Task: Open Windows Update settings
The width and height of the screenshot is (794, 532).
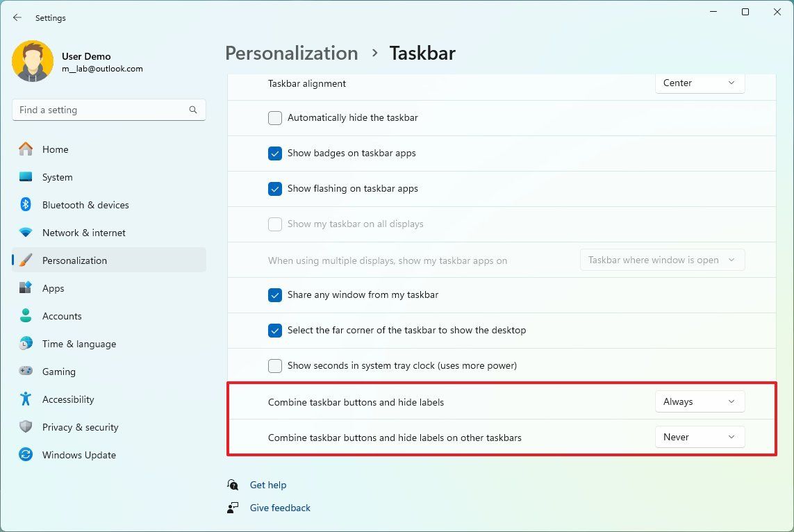Action: pyautogui.click(x=78, y=455)
